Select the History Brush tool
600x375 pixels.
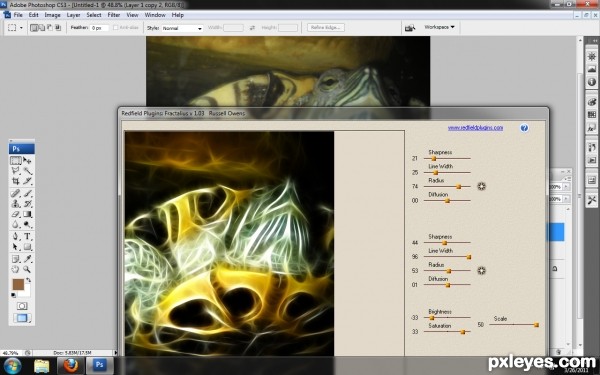(27, 204)
